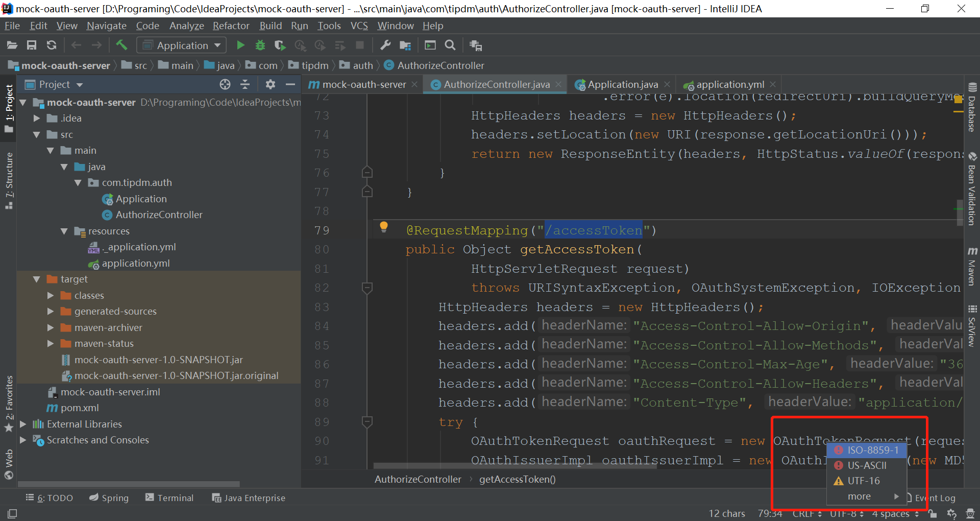Image resolution: width=980 pixels, height=521 pixels.
Task: Toggle tool window quick access icon bottom-left
Action: pyautogui.click(x=12, y=513)
